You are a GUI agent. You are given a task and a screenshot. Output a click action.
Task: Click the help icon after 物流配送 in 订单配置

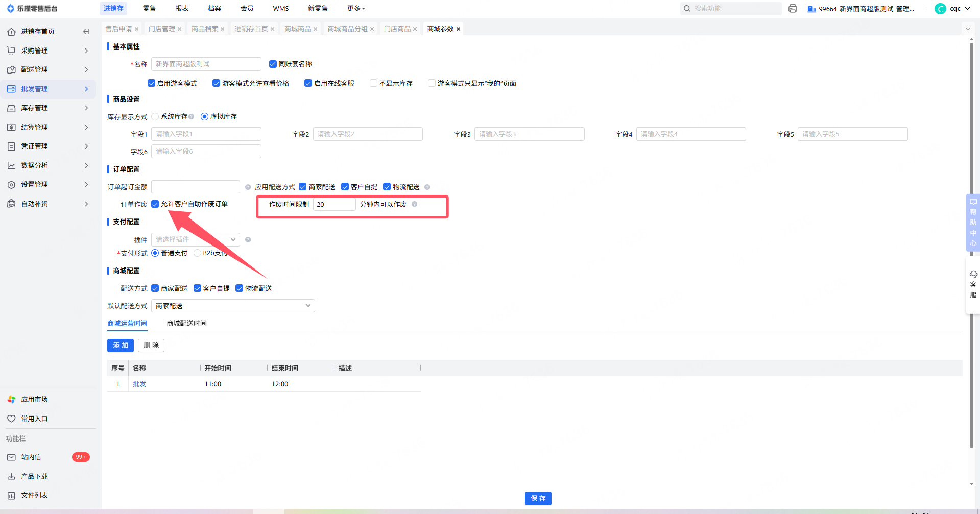pyautogui.click(x=427, y=187)
